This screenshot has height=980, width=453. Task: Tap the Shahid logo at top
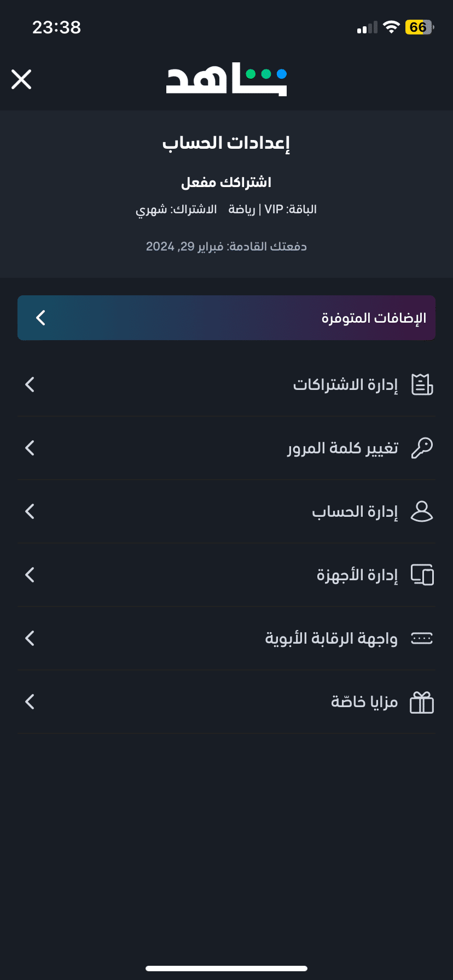[x=226, y=80]
